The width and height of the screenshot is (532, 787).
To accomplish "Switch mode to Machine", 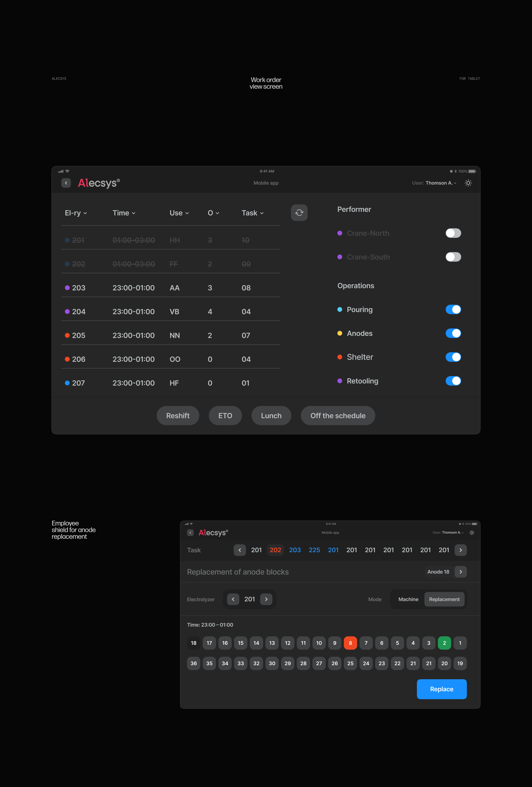I will click(408, 599).
